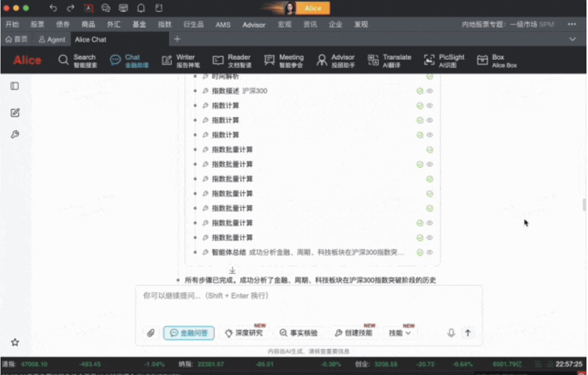Open the chat bubbles icon in title bar
The width and height of the screenshot is (588, 375).
106,8
